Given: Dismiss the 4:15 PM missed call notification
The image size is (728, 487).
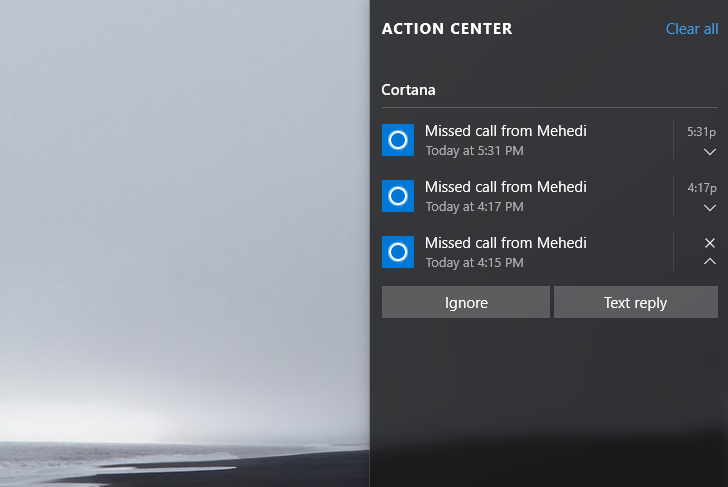Looking at the screenshot, I should click(709, 243).
